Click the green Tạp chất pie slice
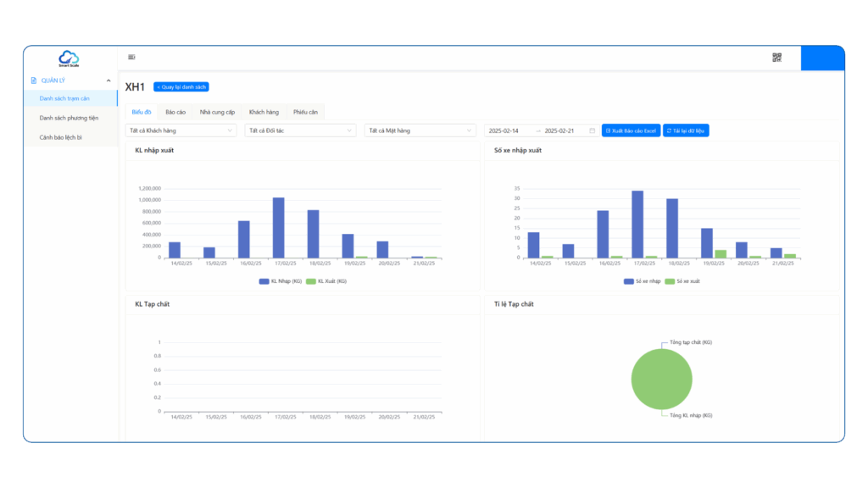Screen dimensions: 868x488 [661, 379]
